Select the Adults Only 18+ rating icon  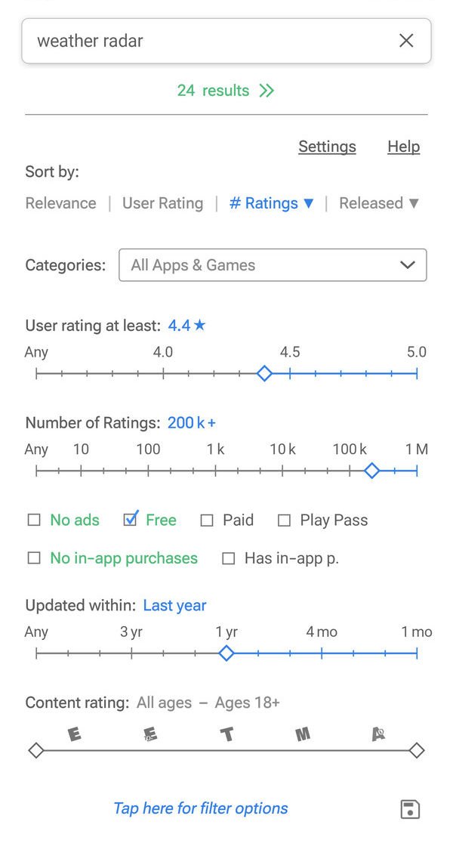point(378,733)
